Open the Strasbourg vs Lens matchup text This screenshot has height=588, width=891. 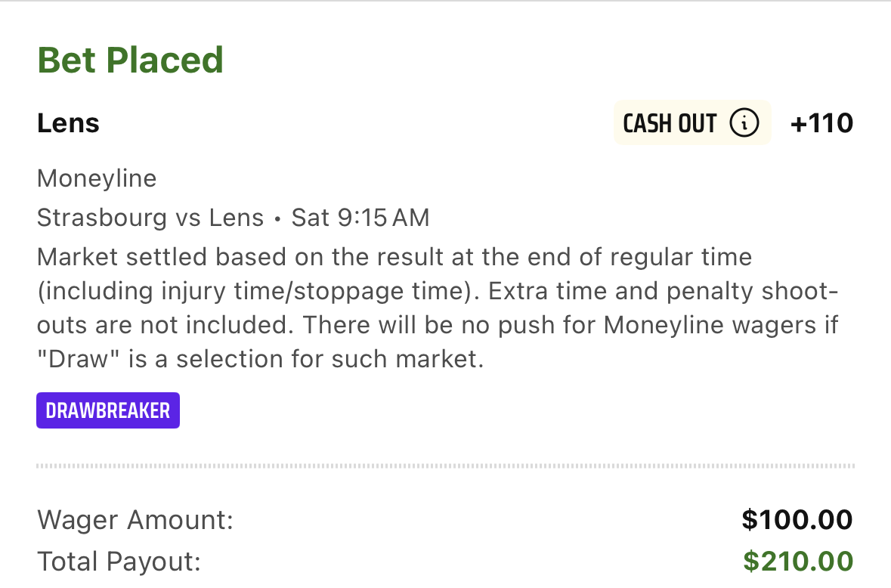pyautogui.click(x=150, y=218)
